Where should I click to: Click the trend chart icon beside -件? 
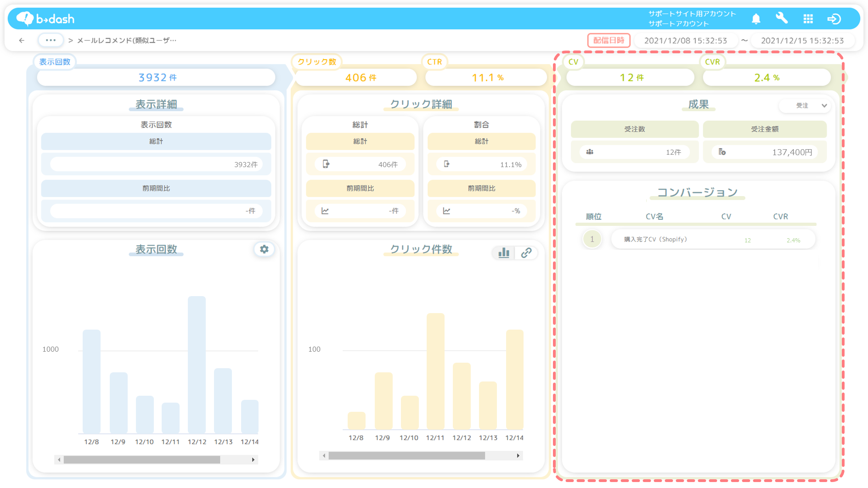click(325, 211)
